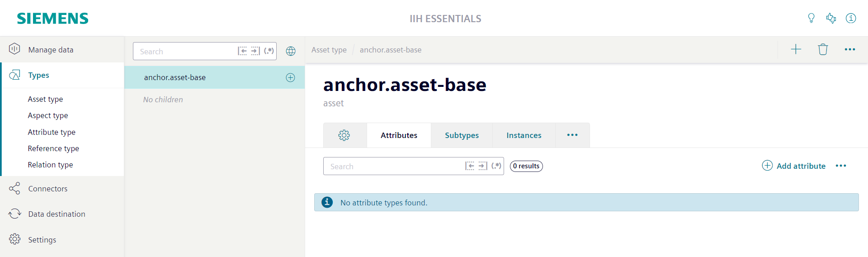Image resolution: width=868 pixels, height=257 pixels.
Task: Delete asset type with trash icon
Action: [823, 49]
